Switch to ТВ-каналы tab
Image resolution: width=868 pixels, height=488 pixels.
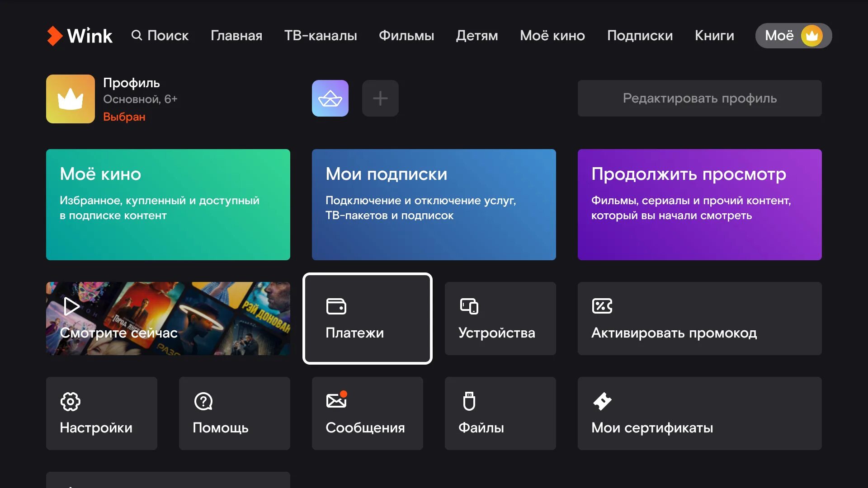[x=321, y=36]
